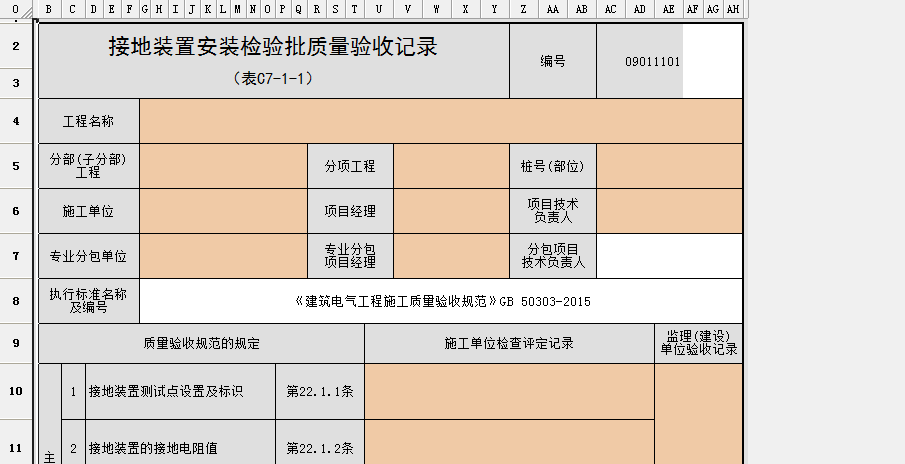Screen dimensions: 905x464
Task: Click the subtitle (表C7-1-1)
Action: (274, 78)
